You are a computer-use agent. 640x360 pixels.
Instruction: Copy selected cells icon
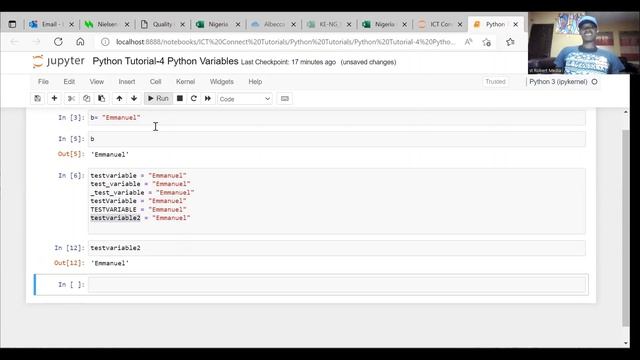pos(87,99)
